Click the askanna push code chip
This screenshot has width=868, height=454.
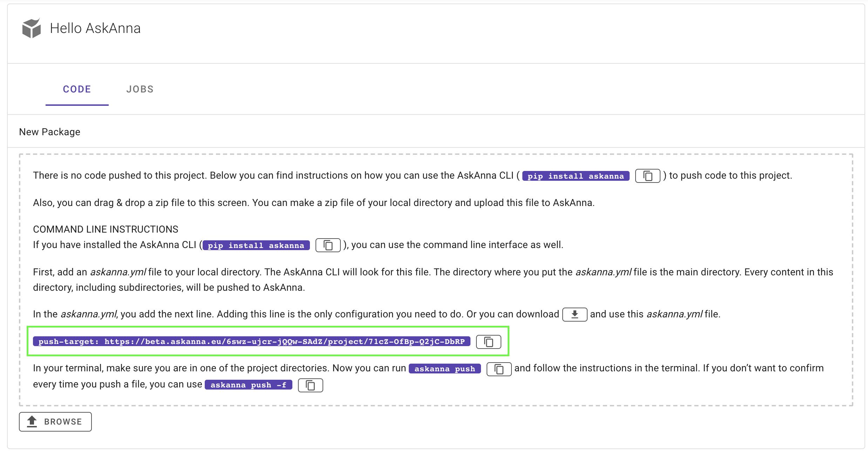pos(445,369)
